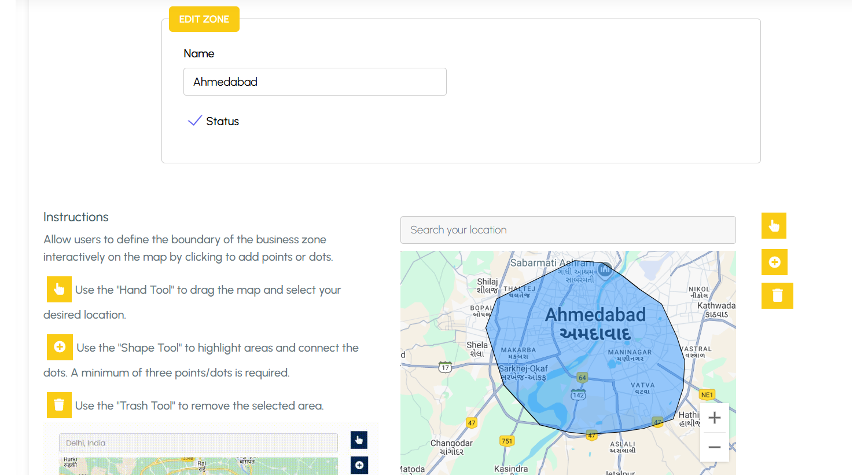Click the Kasindra label on the map
The height and width of the screenshot is (475, 868).
click(511, 469)
